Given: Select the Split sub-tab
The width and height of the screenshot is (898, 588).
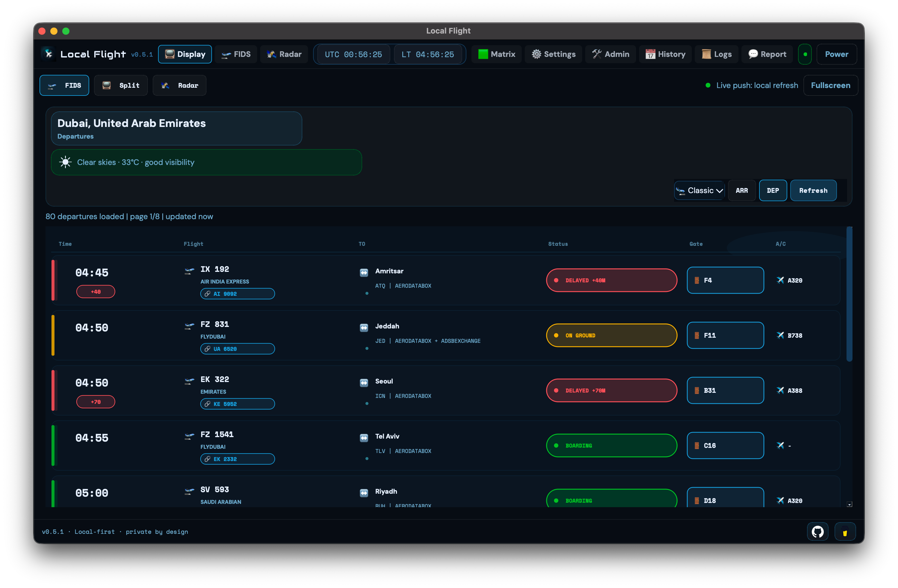Looking at the screenshot, I should point(121,85).
